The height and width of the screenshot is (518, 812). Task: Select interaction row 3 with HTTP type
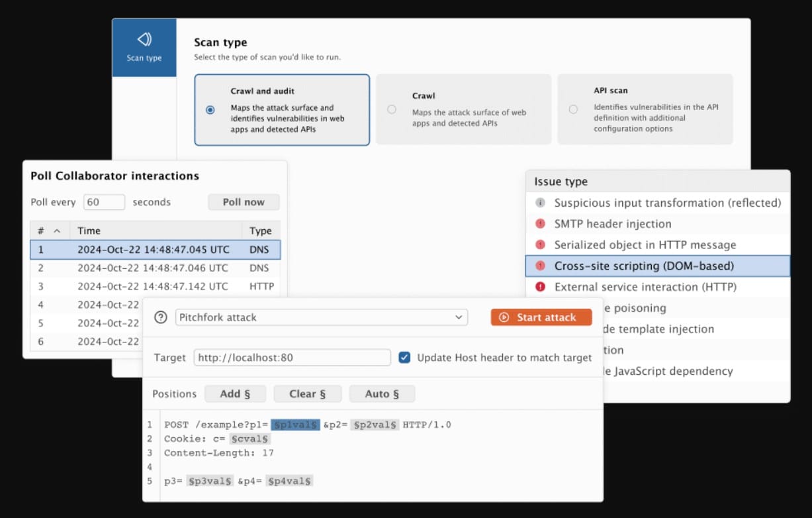pos(155,287)
